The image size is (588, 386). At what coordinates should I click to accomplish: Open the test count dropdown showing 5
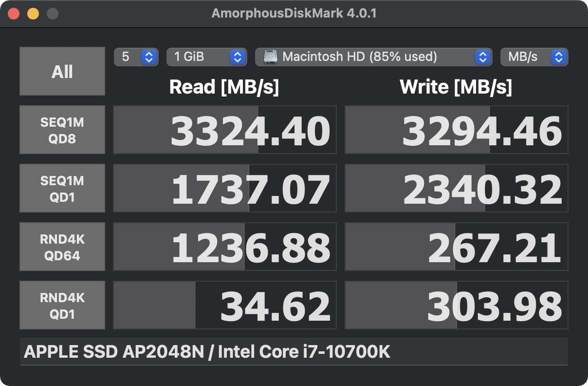pos(136,57)
